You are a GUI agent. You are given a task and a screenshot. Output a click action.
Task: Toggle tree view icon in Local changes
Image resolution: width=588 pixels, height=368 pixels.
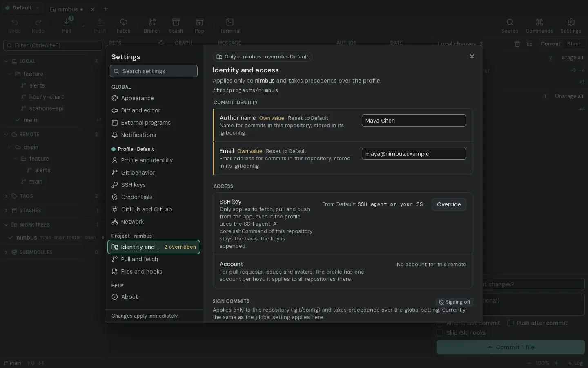pos(530,44)
